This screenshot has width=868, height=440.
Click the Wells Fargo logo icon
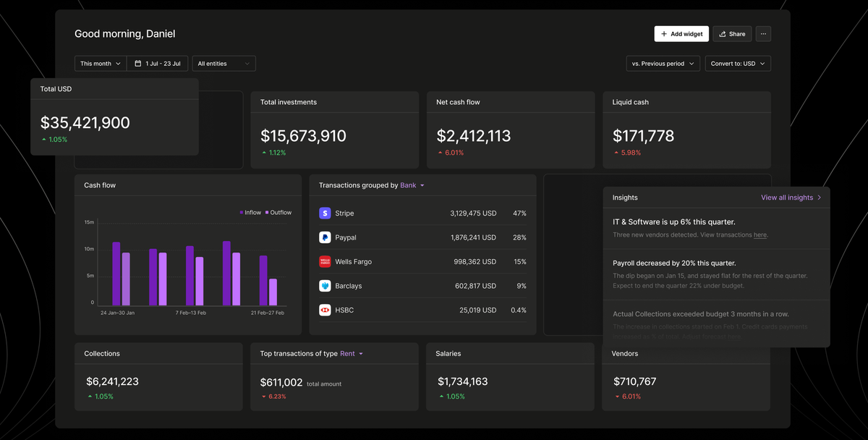click(x=325, y=261)
